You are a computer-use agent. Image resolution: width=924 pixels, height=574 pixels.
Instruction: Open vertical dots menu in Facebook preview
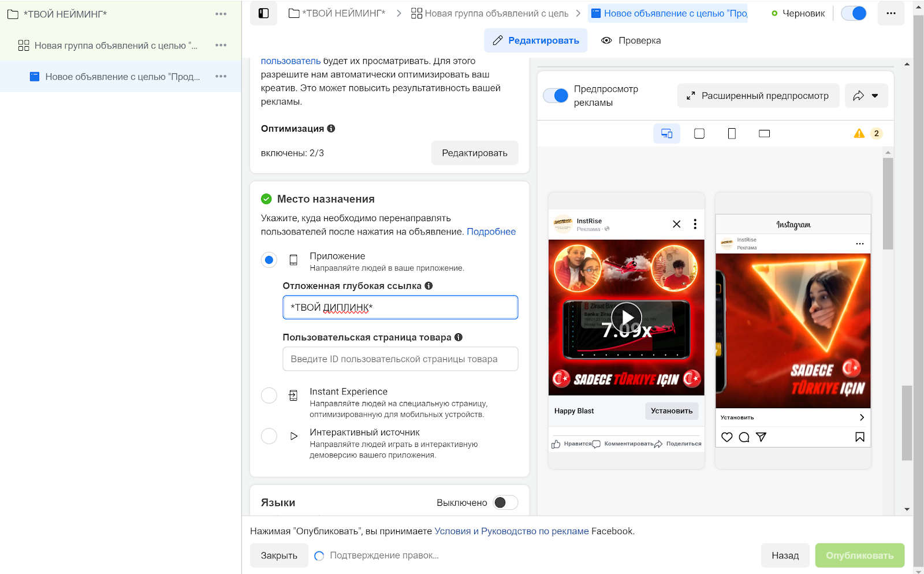(695, 224)
